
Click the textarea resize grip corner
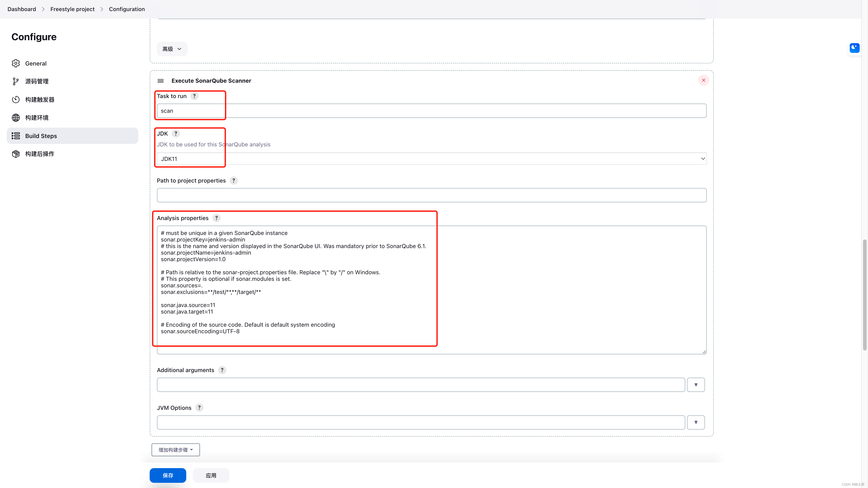704,352
